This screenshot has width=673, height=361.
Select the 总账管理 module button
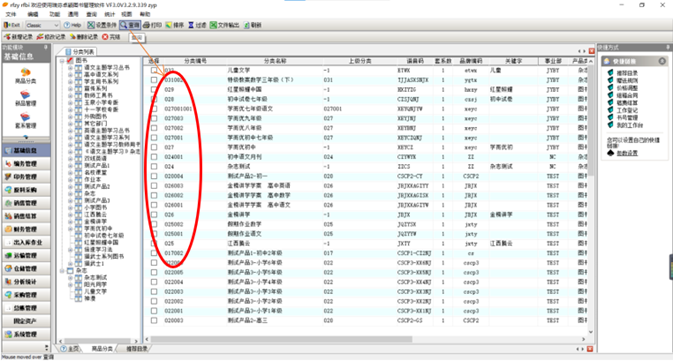coord(26,308)
